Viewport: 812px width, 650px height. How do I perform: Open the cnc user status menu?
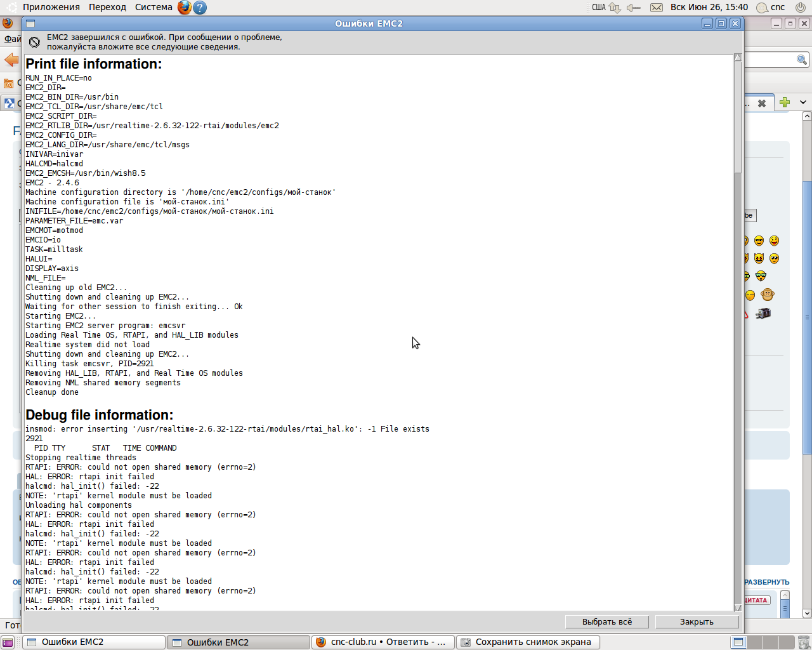tap(771, 8)
